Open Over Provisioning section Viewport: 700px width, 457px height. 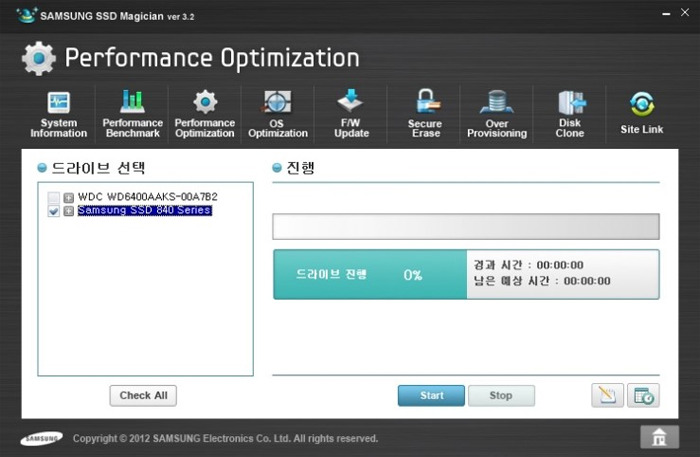pyautogui.click(x=497, y=114)
